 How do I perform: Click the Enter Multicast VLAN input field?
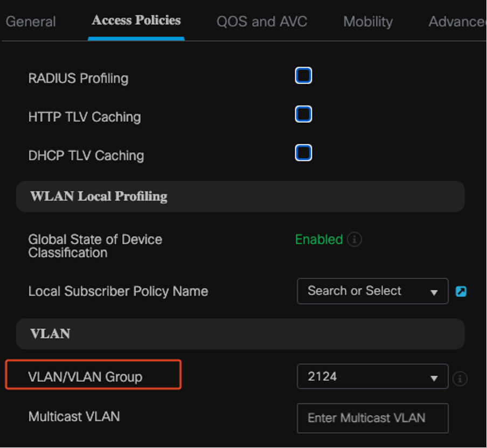372,418
